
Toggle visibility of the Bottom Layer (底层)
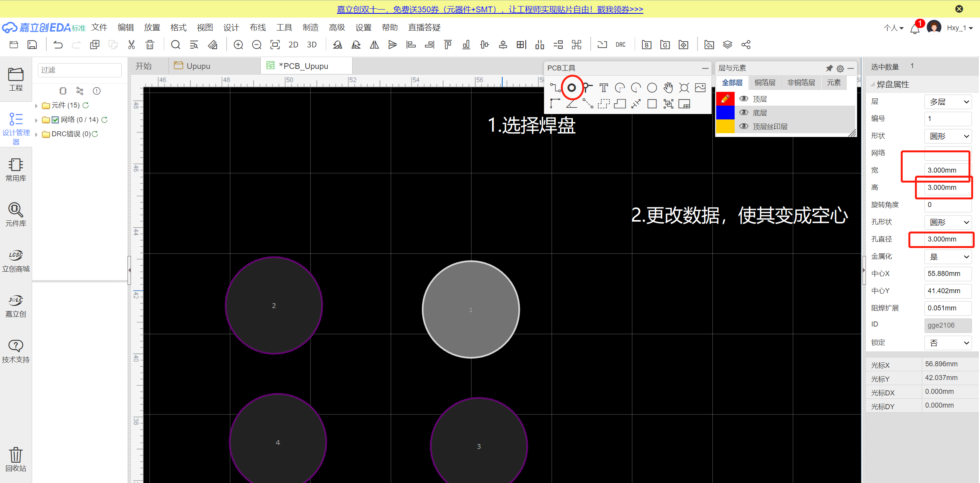click(743, 113)
